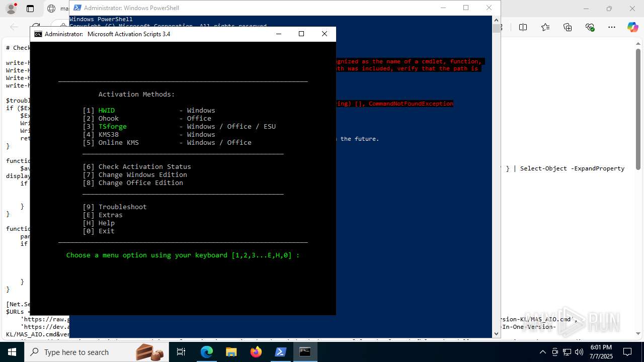Click the chocolate cake search highlight icon
Viewport: 644px width, 362px height.
[150, 352]
